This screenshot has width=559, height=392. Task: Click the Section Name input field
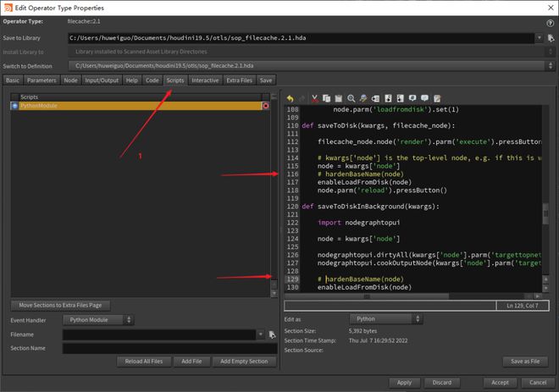point(169,348)
